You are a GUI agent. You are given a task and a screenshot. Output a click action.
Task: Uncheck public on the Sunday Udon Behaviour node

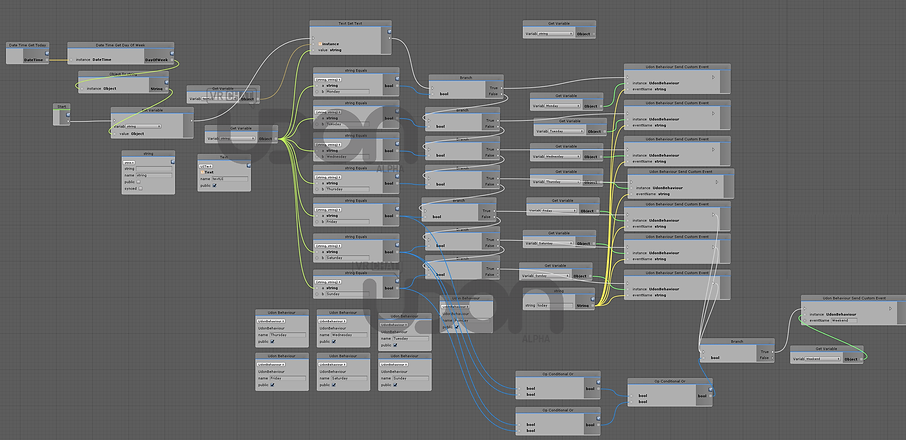395,385
